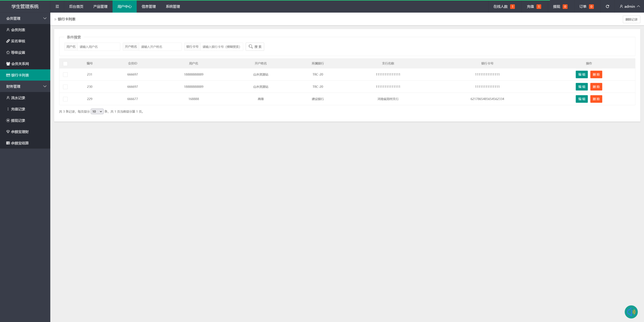Focus the 用户名 search input
This screenshot has width=644, height=322.
99,47
